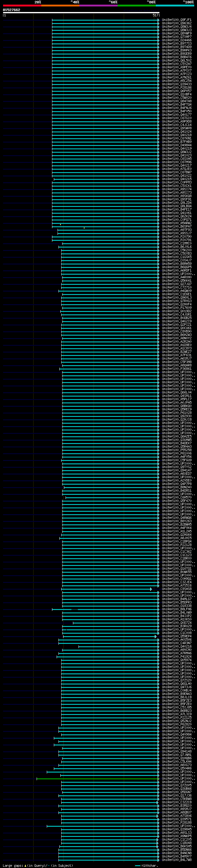Viewport: 197px width, 868px height.
Task: Open hit UniRef100_Q9FJF1
Action: [176, 20]
